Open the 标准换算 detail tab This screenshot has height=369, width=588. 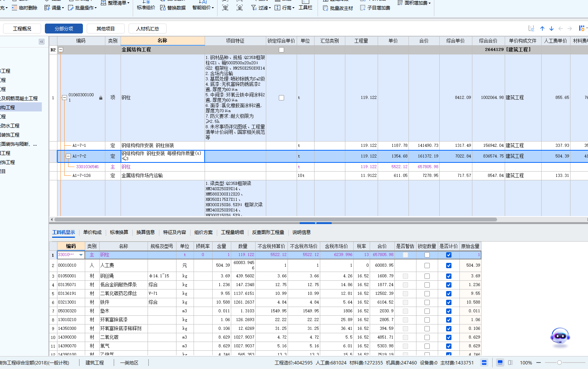(119, 232)
